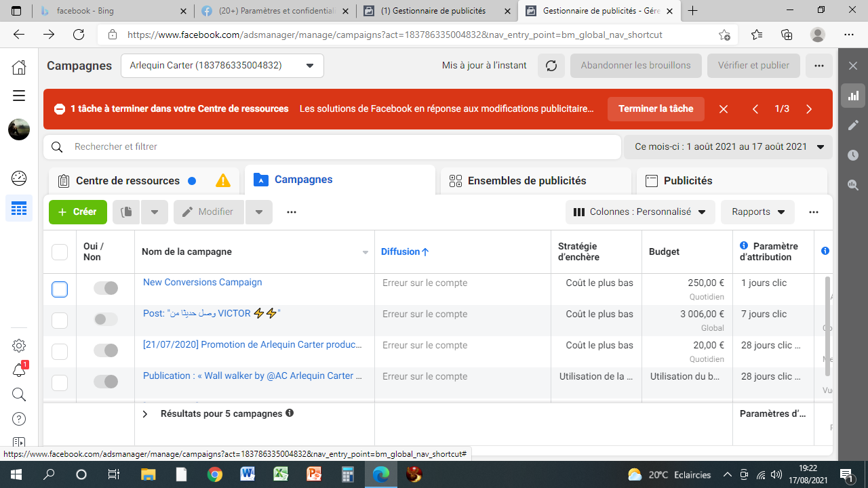Dismiss the red task banner
Viewport: 868px width, 488px height.
click(x=724, y=109)
